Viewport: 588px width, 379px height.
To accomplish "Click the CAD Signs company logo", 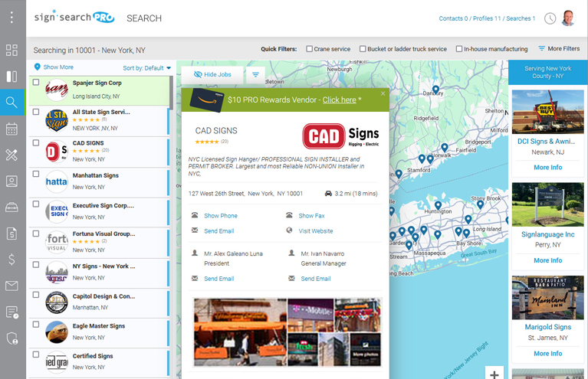I will [x=341, y=136].
